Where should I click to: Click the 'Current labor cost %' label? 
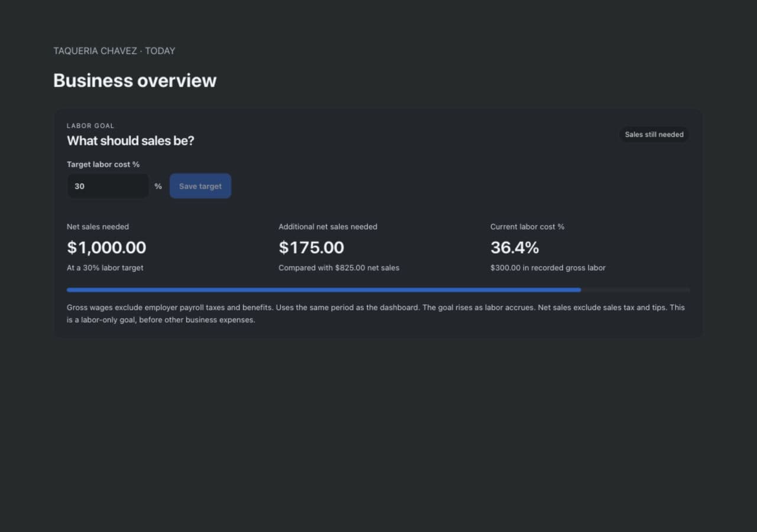527,226
